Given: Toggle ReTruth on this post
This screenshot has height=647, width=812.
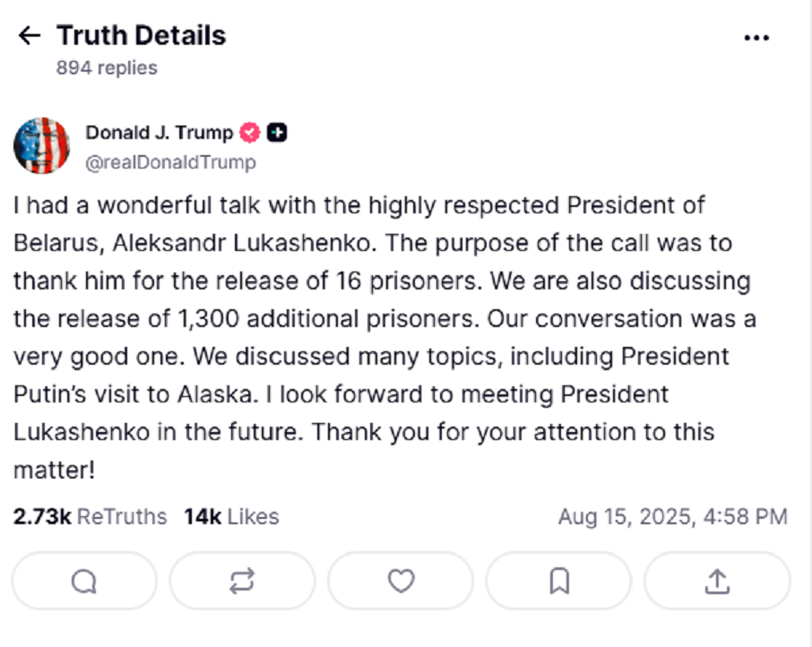Looking at the screenshot, I should click(242, 582).
